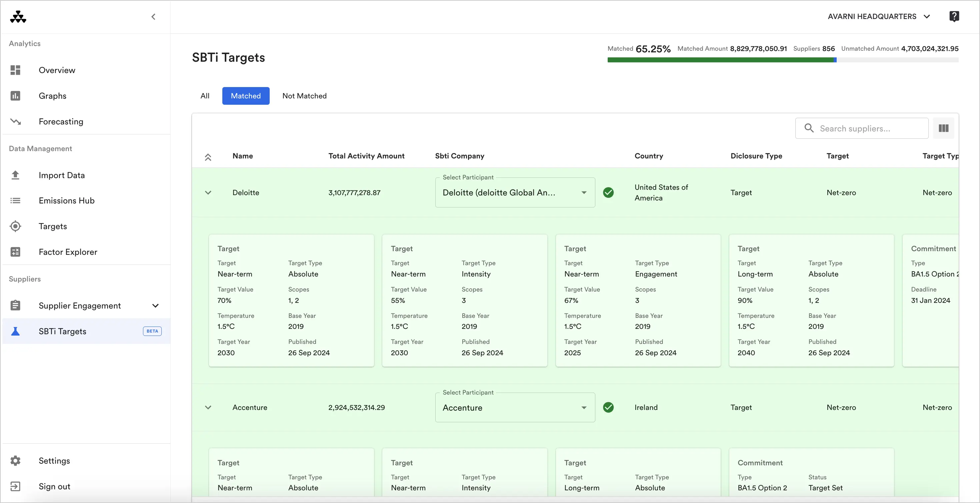Open Deloitte Select Participant dropdown

(x=515, y=193)
